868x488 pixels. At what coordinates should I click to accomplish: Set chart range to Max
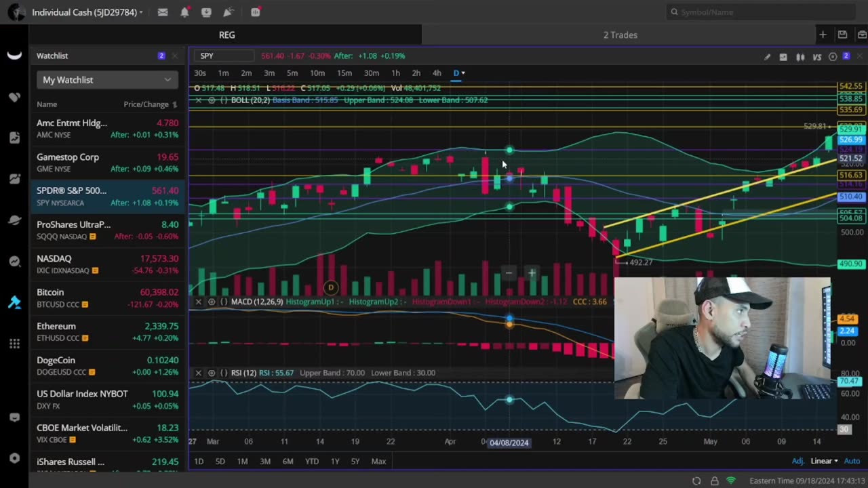click(x=378, y=462)
